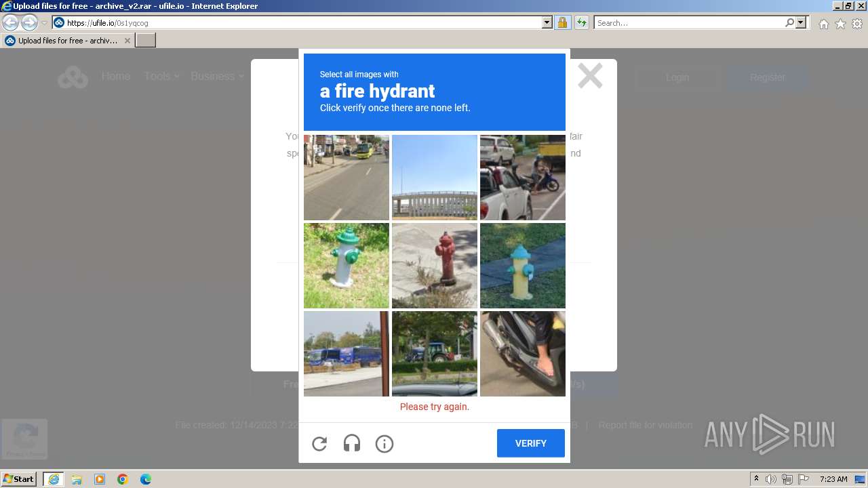The height and width of the screenshot is (488, 868).
Task: Select the tractor behind hedge image
Action: tap(435, 354)
